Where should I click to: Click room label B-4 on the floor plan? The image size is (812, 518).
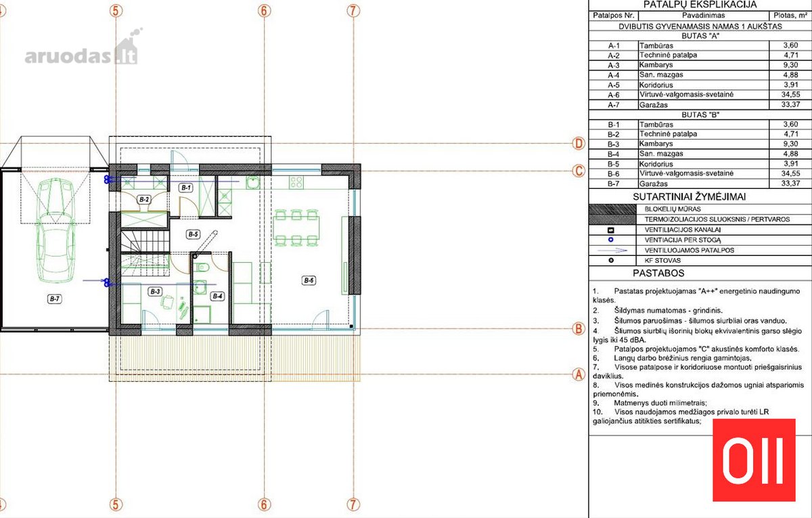coord(217,296)
